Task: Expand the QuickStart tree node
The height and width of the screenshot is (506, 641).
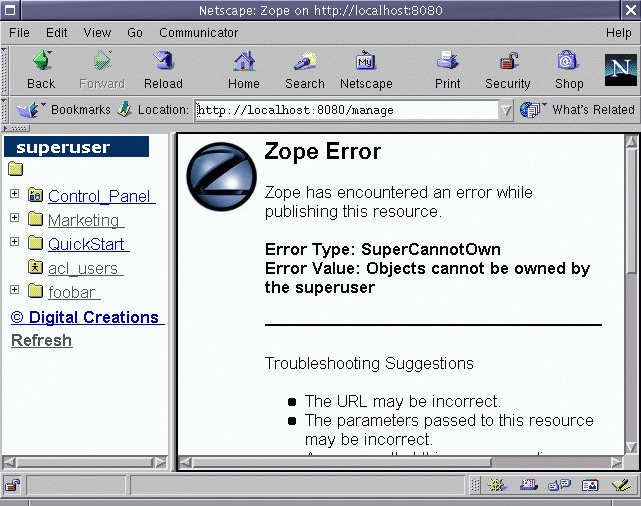Action: click(14, 242)
